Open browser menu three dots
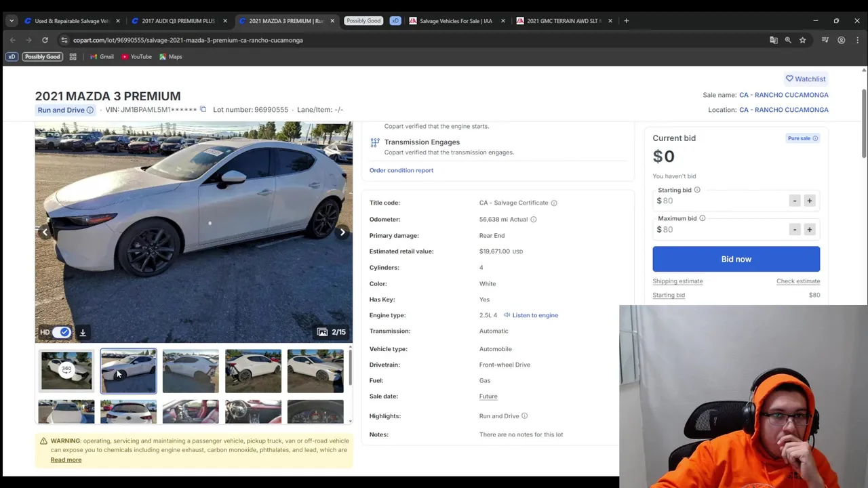This screenshot has height=488, width=868. (857, 40)
